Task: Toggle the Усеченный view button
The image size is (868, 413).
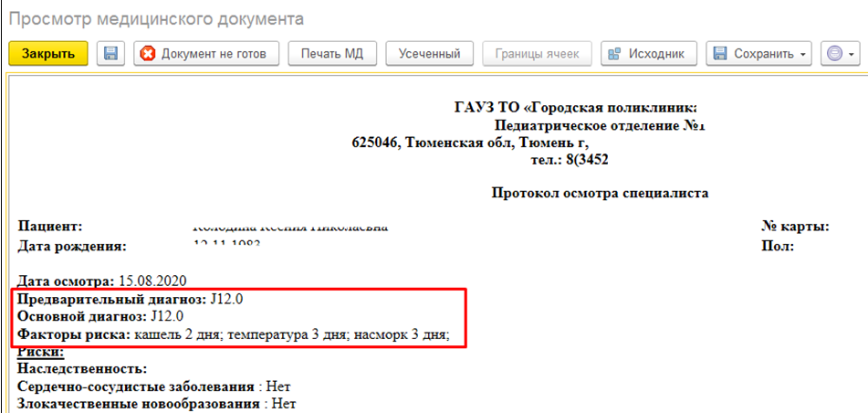Action: click(429, 54)
